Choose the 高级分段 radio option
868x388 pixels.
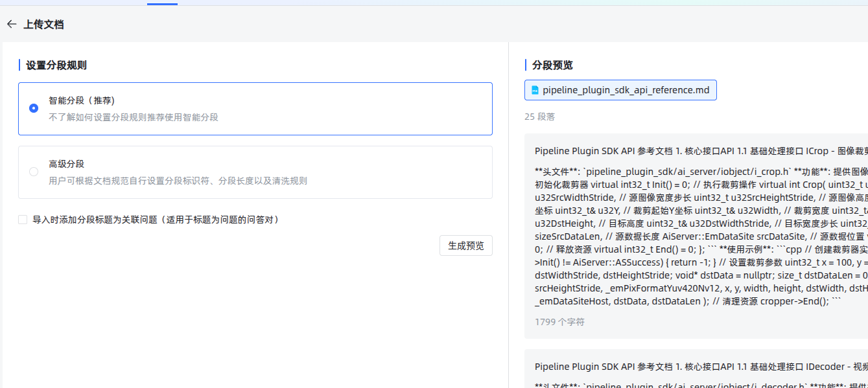tap(34, 172)
